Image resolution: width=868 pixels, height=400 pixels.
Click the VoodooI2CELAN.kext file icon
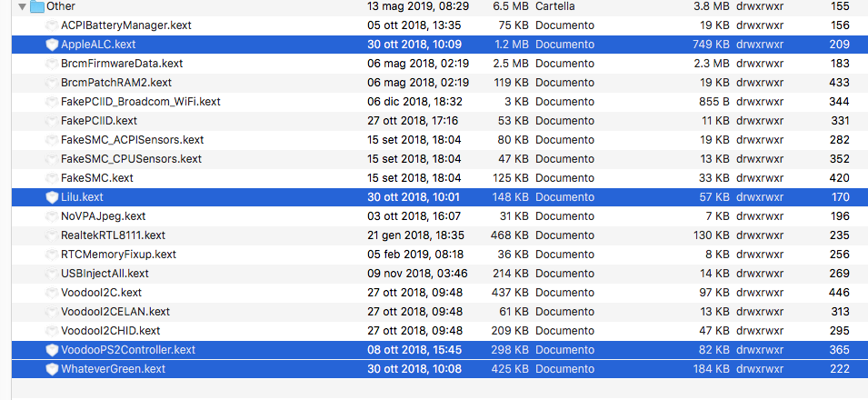52,312
